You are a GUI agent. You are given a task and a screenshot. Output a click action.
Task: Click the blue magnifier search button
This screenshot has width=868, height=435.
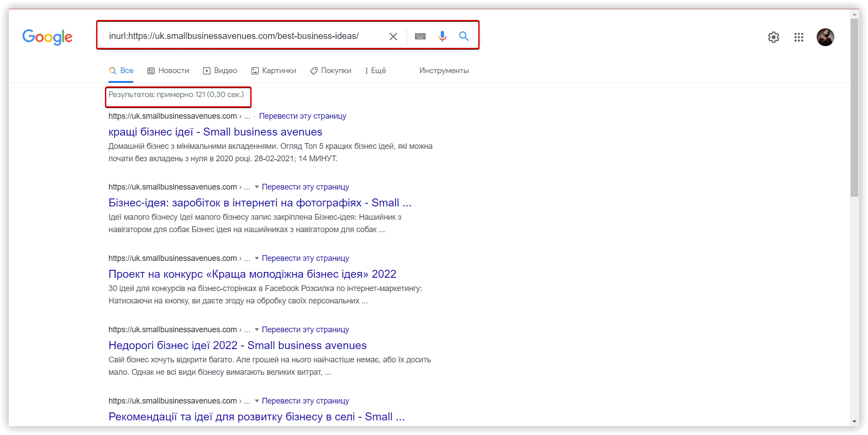(464, 36)
